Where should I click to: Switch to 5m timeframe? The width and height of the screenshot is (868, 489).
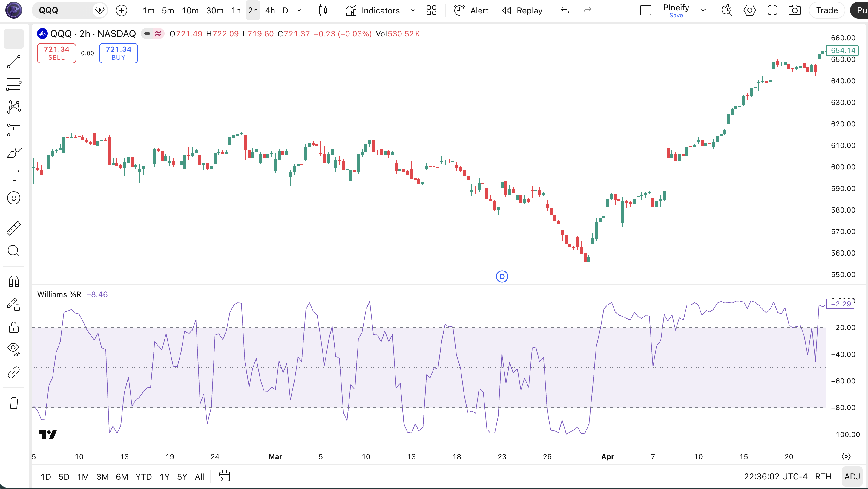(x=168, y=10)
